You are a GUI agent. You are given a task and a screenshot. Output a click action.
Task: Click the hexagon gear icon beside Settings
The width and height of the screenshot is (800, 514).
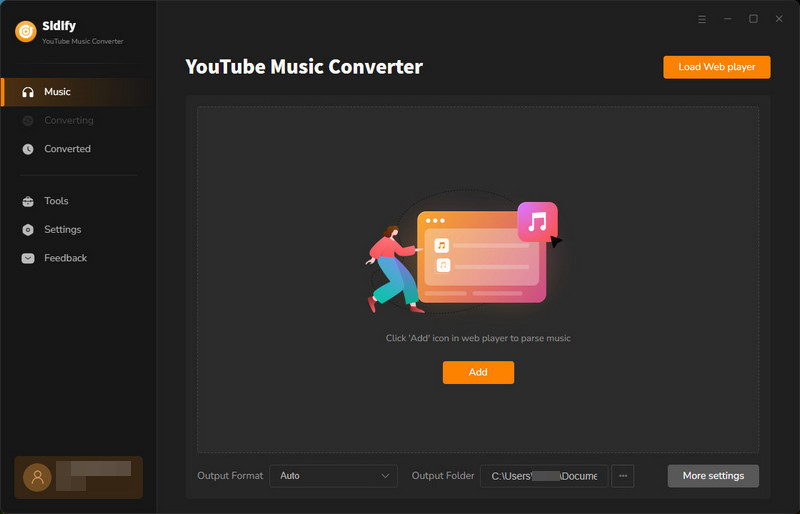coord(28,230)
